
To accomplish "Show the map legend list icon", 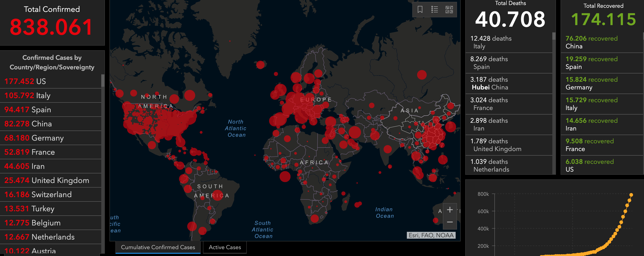I will point(434,10).
